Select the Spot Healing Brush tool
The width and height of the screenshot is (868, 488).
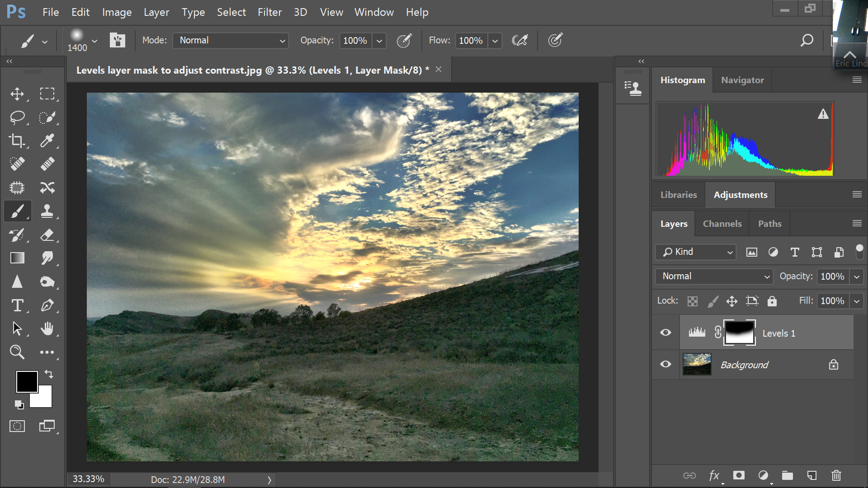point(17,164)
